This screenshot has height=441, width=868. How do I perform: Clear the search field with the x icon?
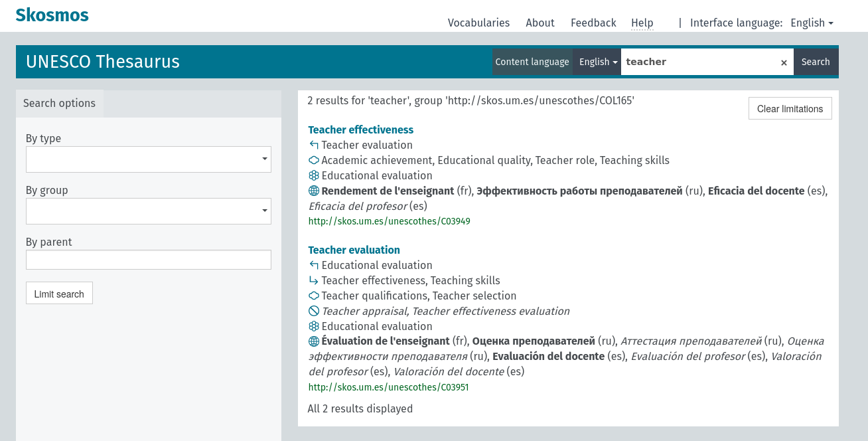pos(784,62)
